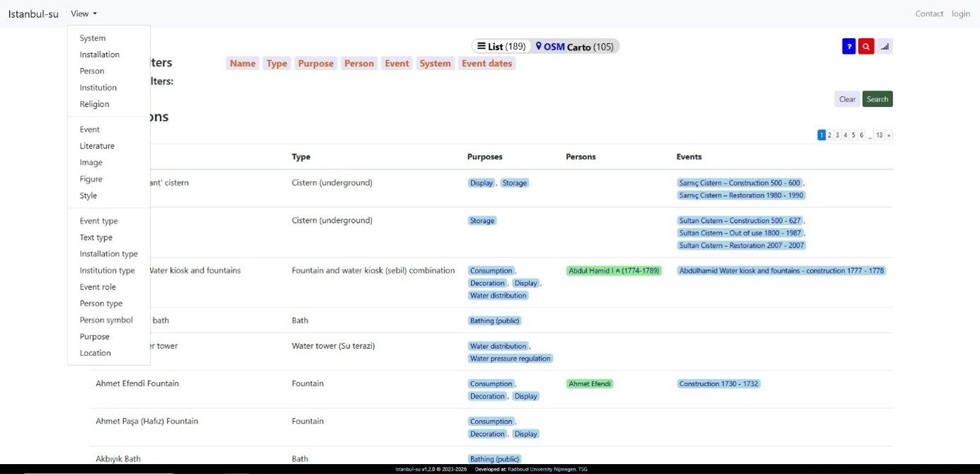Click the Bathing (public) tag in the bath row
This screenshot has width=980, height=474.
pyautogui.click(x=494, y=320)
